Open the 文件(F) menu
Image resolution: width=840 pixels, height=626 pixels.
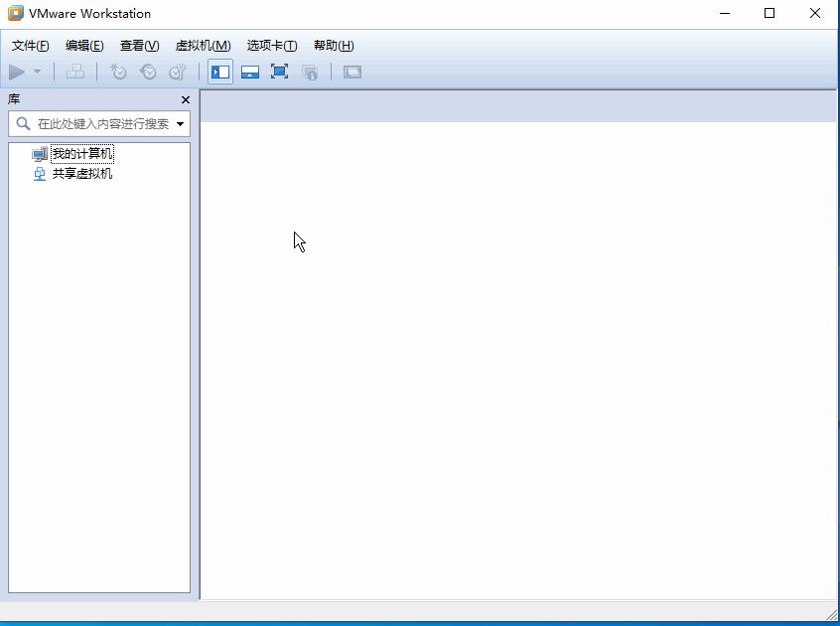pyautogui.click(x=30, y=46)
